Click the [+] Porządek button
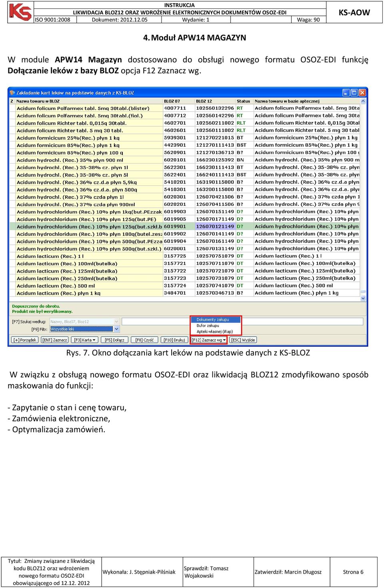 pyautogui.click(x=25, y=340)
